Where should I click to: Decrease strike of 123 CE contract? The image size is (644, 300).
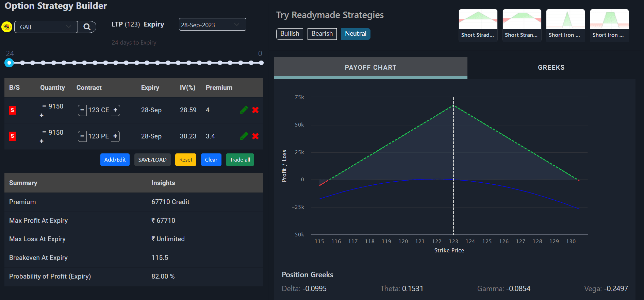pyautogui.click(x=82, y=110)
